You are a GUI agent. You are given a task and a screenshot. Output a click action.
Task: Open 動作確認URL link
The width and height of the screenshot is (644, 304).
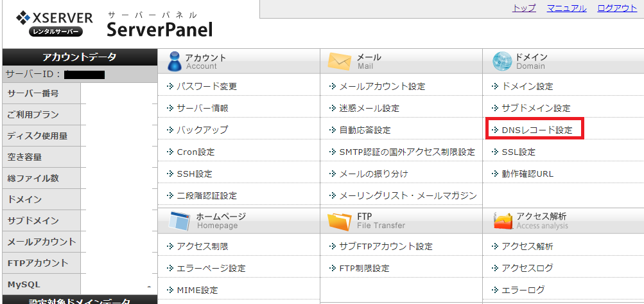[527, 174]
